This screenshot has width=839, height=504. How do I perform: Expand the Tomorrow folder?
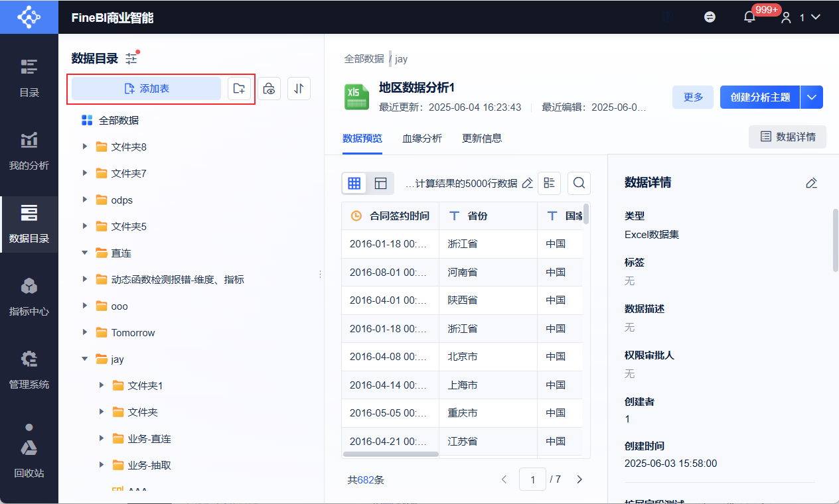click(x=85, y=332)
